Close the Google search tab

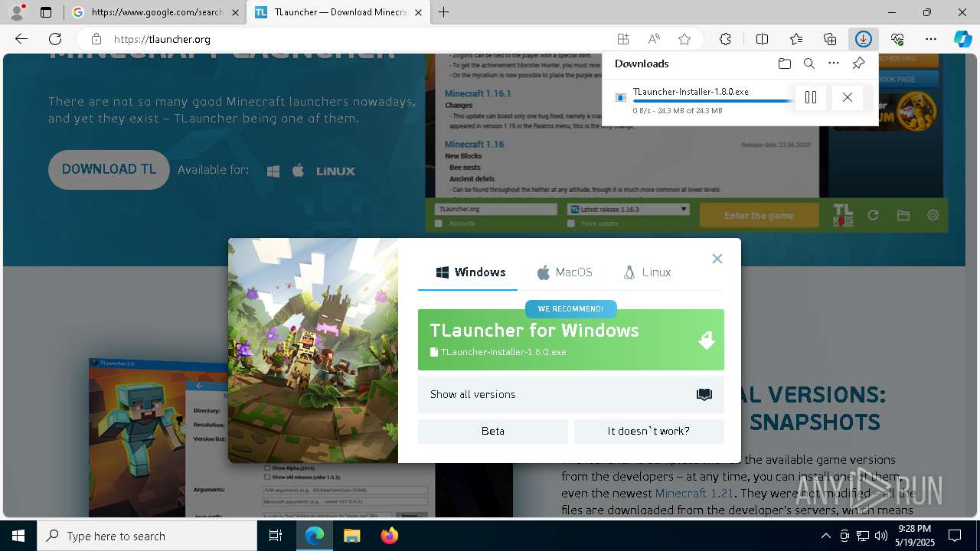click(x=235, y=12)
